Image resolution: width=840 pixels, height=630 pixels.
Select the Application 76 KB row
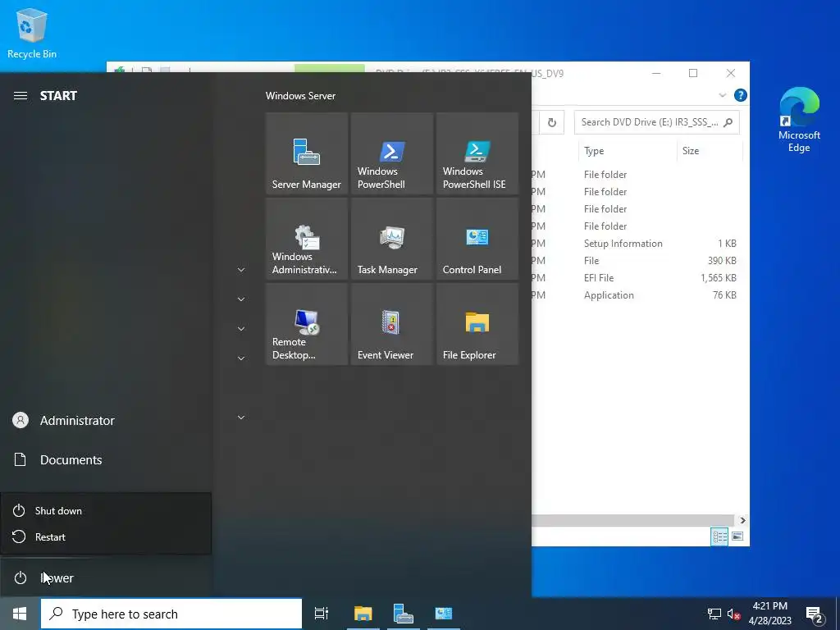pyautogui.click(x=637, y=295)
